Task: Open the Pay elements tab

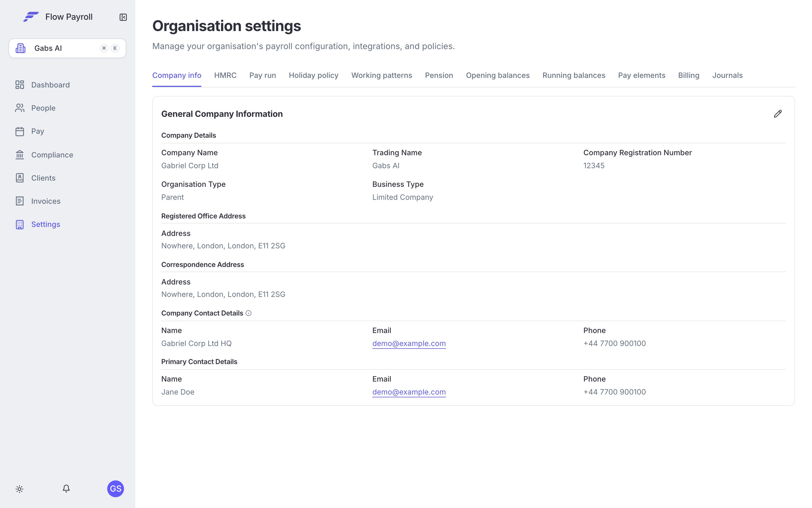Action: (x=641, y=75)
